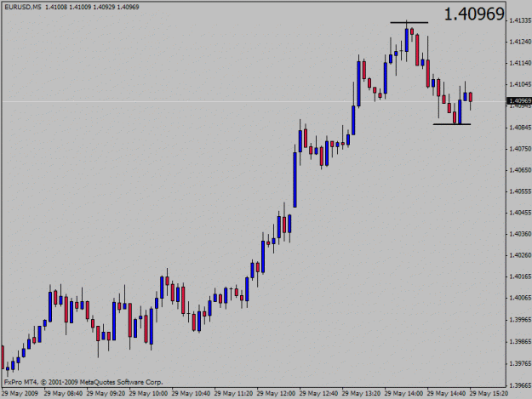Click the 1.41335 price scale label
This screenshot has width=532, height=399.
[x=520, y=20]
